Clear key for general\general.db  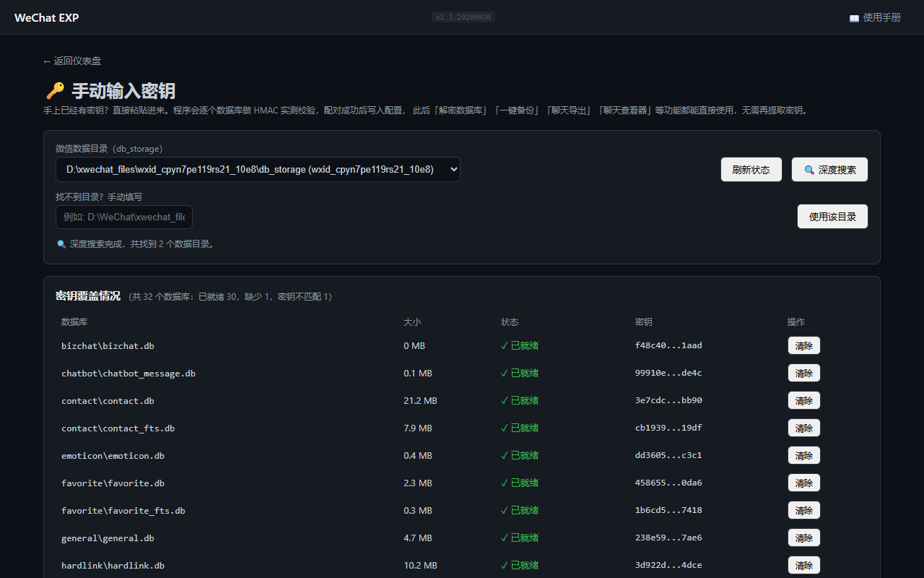pyautogui.click(x=803, y=538)
